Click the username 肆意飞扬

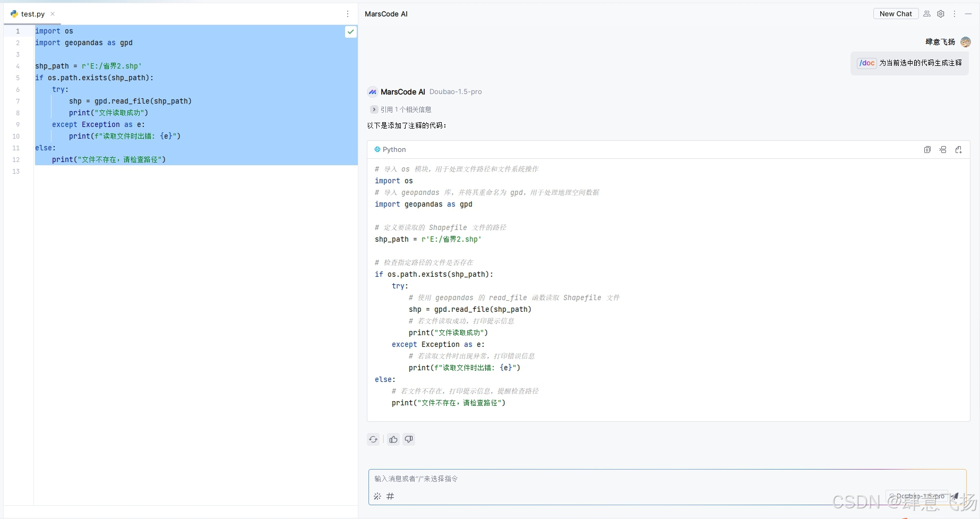[940, 42]
